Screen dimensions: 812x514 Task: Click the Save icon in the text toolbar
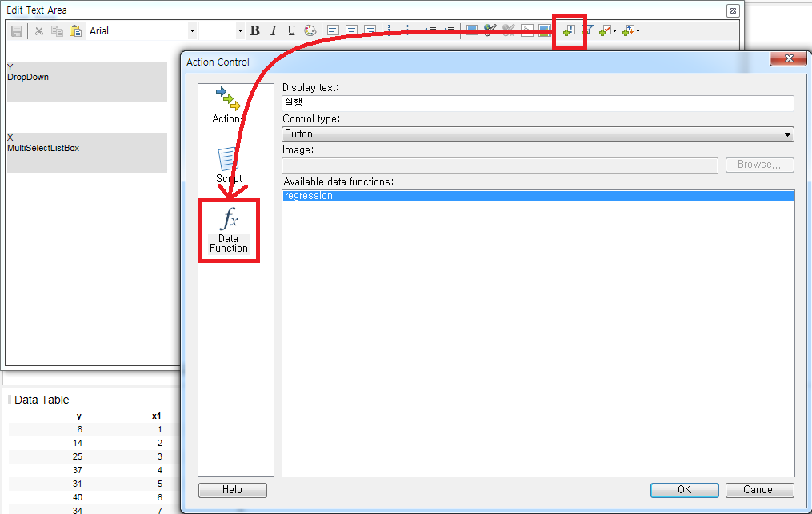[x=16, y=30]
